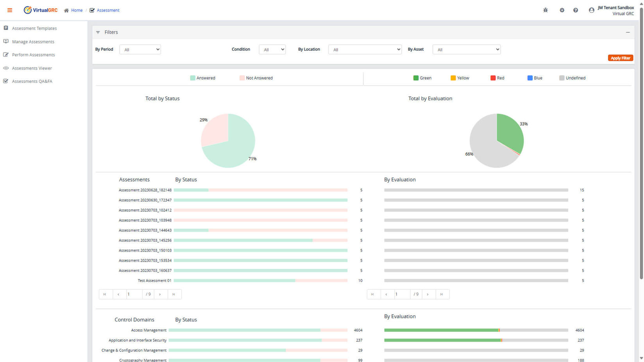
Task: Collapse the Filters panel with the minus icon
Action: (x=628, y=32)
